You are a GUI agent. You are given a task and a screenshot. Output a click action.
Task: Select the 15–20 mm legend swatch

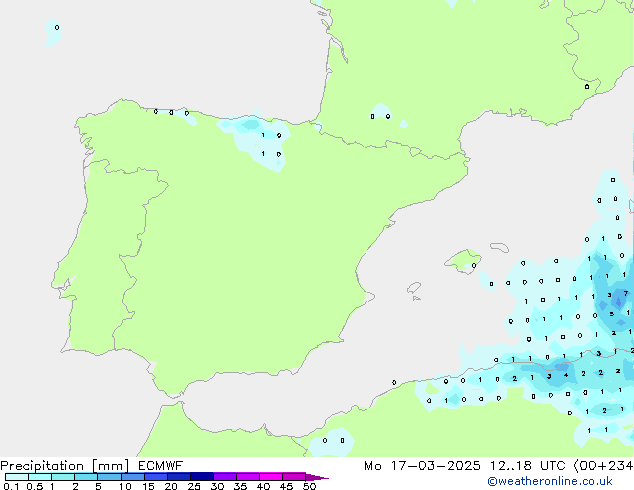(x=156, y=477)
